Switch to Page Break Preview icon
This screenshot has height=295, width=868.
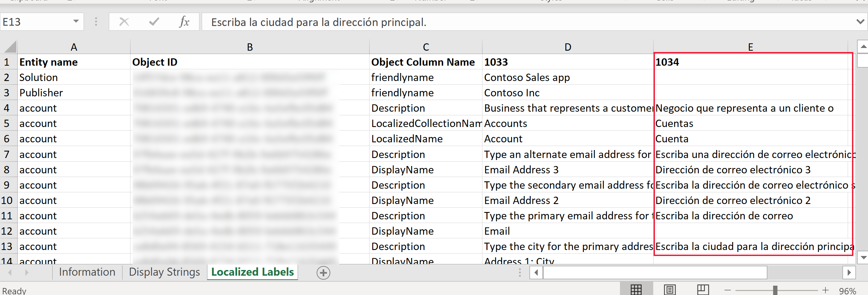(x=703, y=290)
